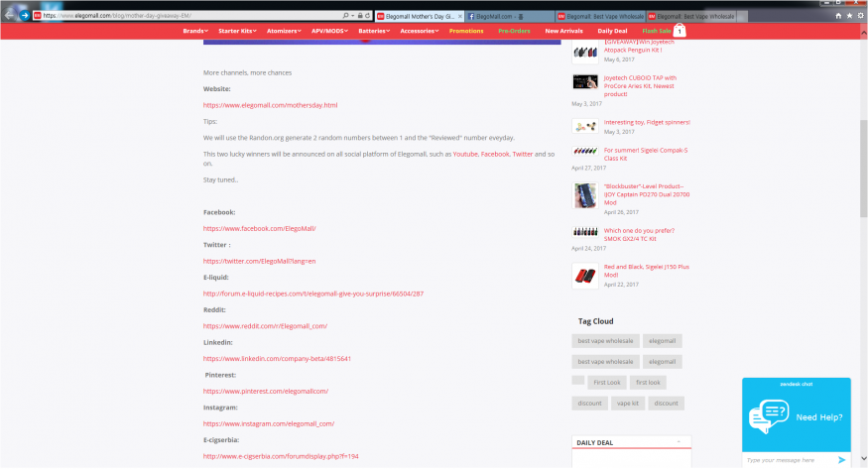The width and height of the screenshot is (868, 469).
Task: Select the first 'discount' tag
Action: coord(589,404)
